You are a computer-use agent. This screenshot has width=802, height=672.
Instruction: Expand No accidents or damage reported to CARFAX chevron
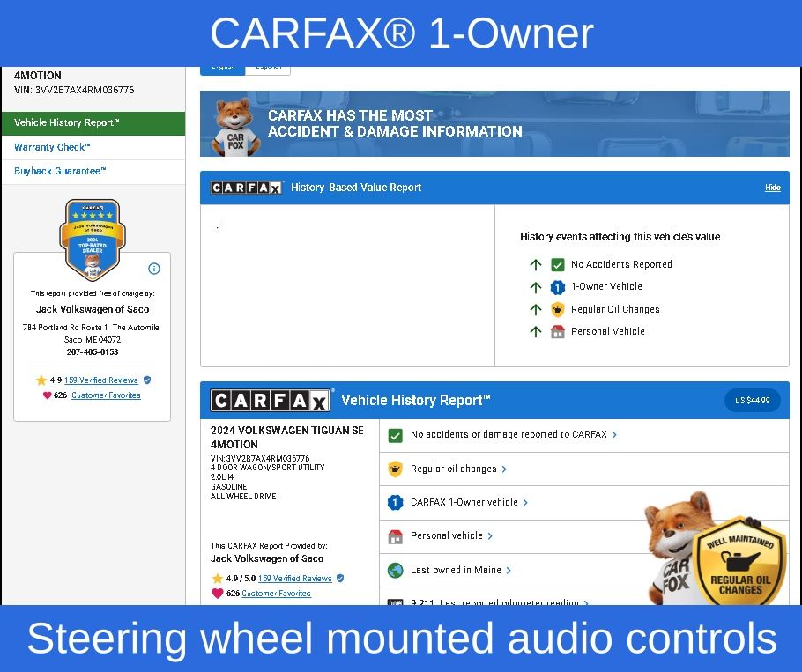(x=614, y=435)
